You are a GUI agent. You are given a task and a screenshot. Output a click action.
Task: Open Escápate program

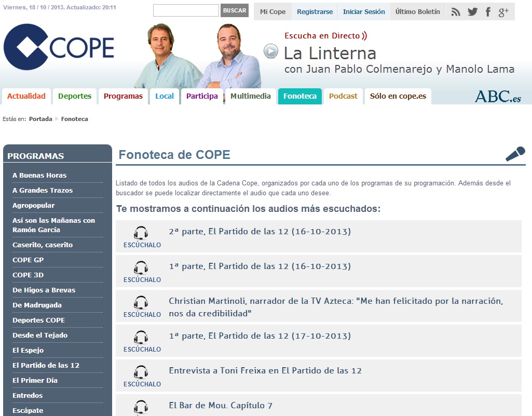click(x=28, y=410)
